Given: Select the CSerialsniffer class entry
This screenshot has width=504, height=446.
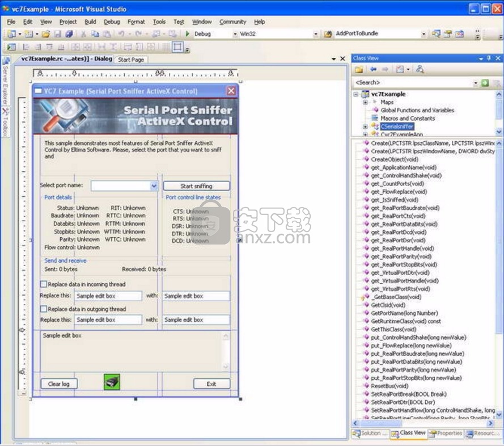Looking at the screenshot, I should point(397,127).
